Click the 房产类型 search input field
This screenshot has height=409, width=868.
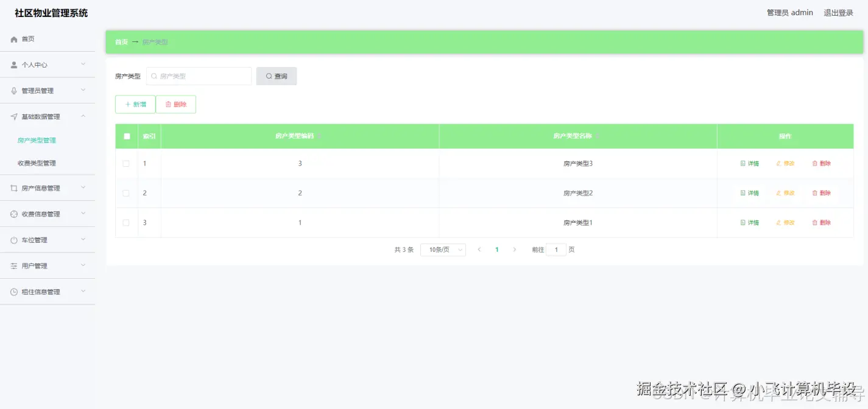[x=199, y=76]
